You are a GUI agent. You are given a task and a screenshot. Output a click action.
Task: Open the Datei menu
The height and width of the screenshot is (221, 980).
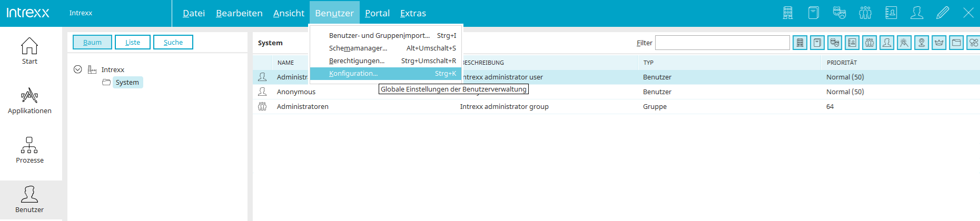point(194,13)
